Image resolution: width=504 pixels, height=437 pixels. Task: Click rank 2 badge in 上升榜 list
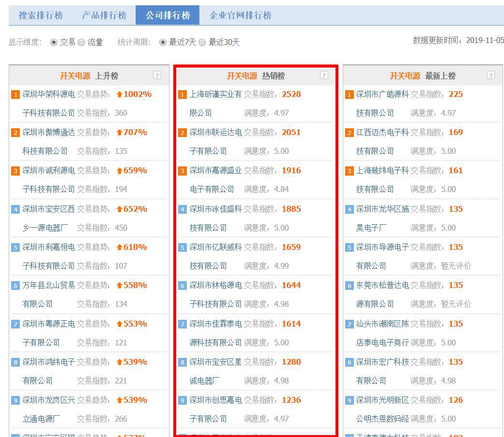coord(15,133)
